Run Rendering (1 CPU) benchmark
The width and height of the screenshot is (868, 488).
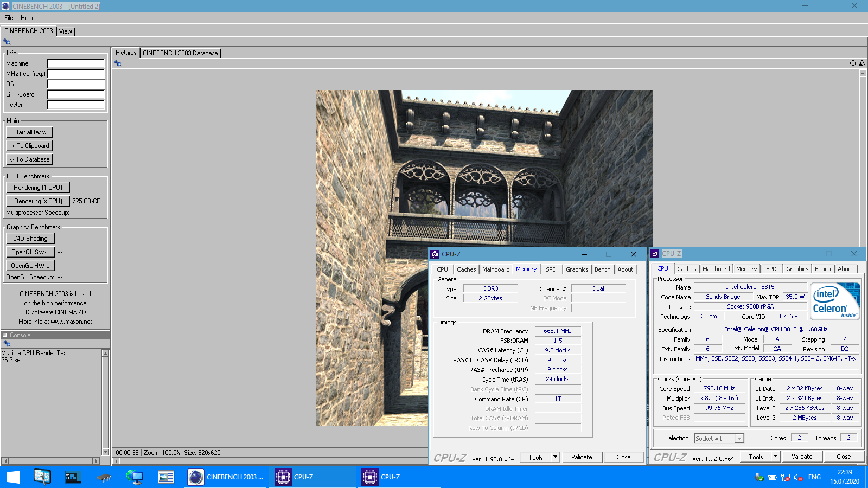click(38, 188)
